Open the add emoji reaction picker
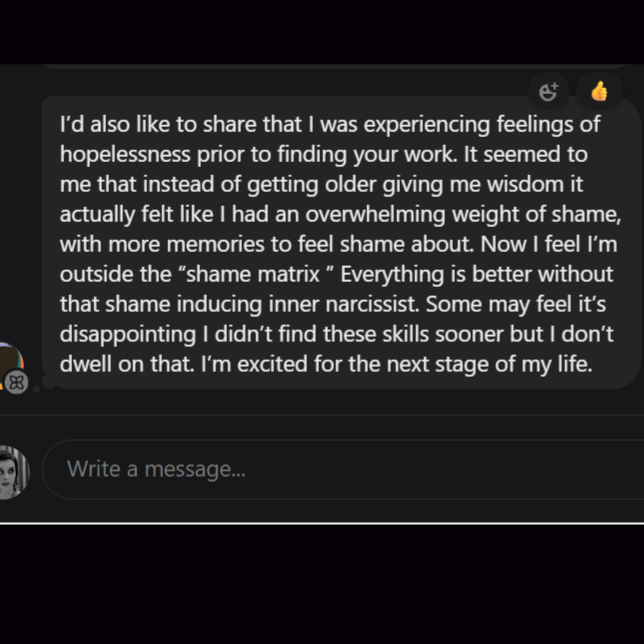The image size is (644, 644). click(548, 92)
